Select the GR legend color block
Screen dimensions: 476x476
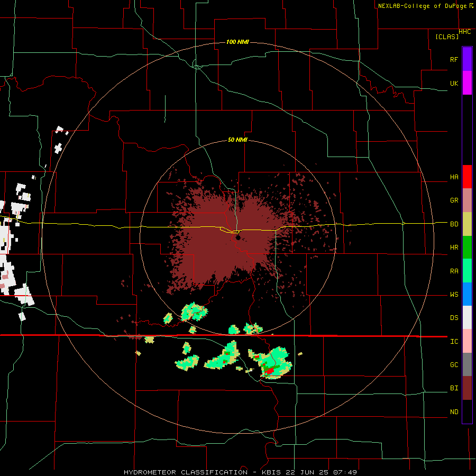(467, 200)
